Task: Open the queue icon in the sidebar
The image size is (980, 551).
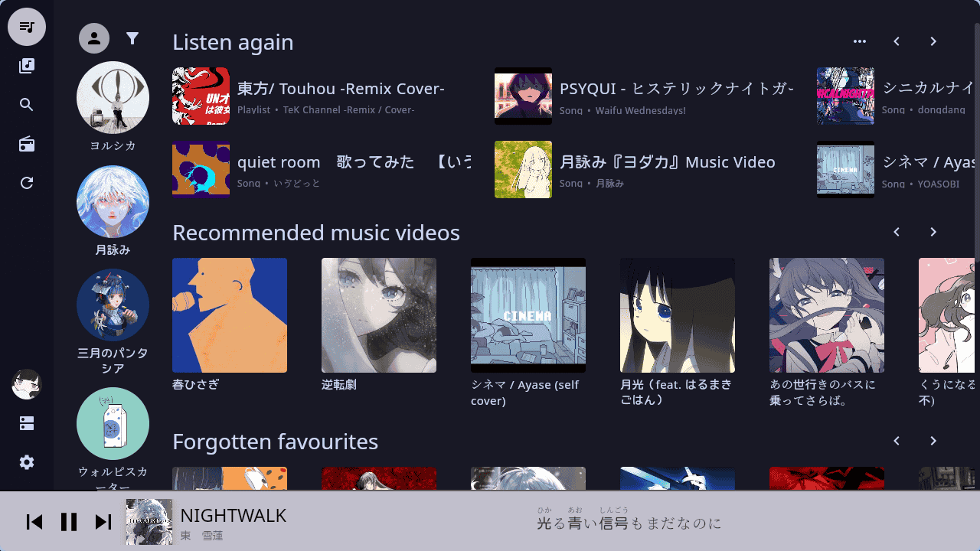Action: (27, 27)
